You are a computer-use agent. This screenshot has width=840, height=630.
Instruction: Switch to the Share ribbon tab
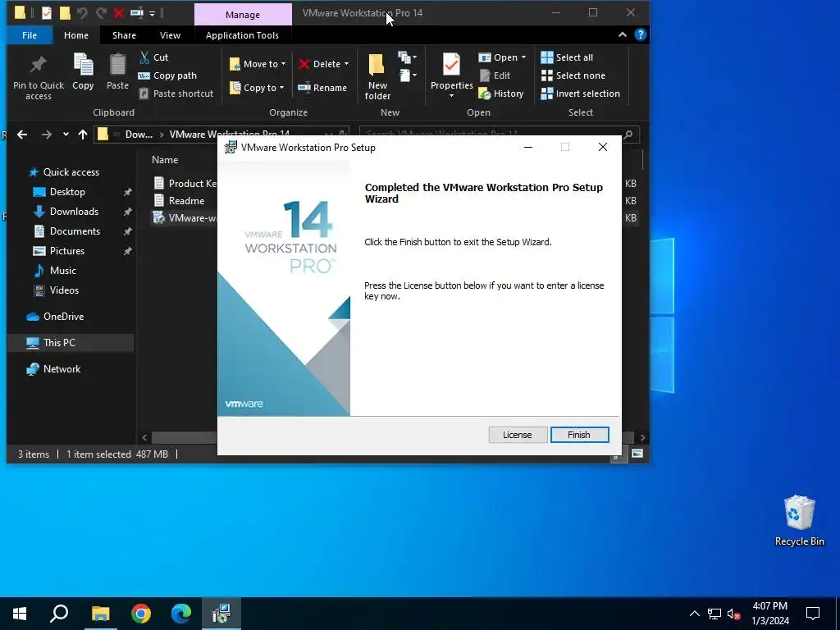click(x=124, y=35)
